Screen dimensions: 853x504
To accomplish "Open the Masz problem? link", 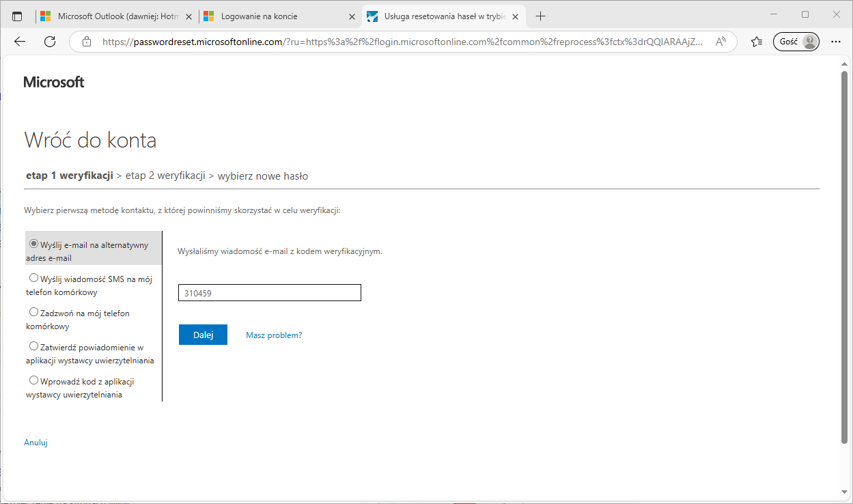I will 274,335.
